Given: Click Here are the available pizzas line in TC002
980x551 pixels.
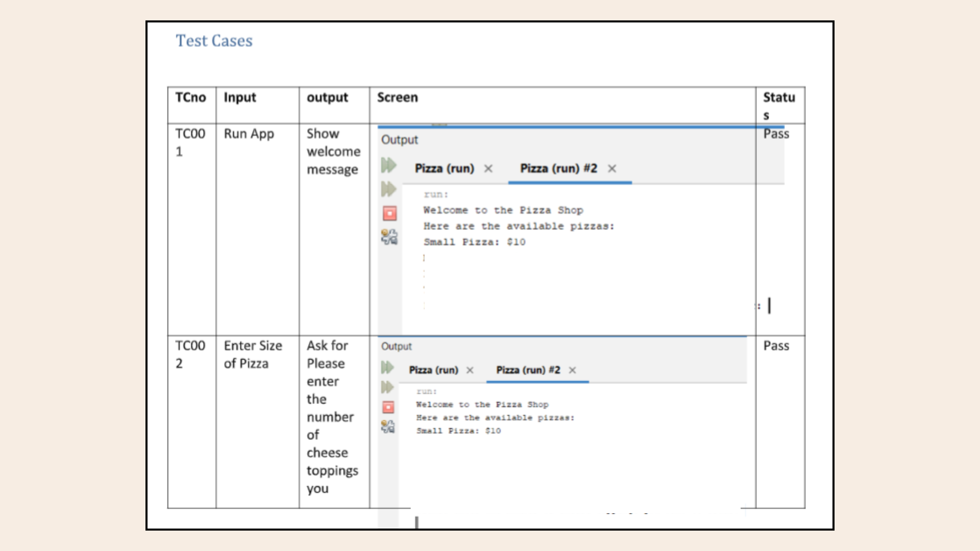Looking at the screenshot, I should tap(495, 418).
